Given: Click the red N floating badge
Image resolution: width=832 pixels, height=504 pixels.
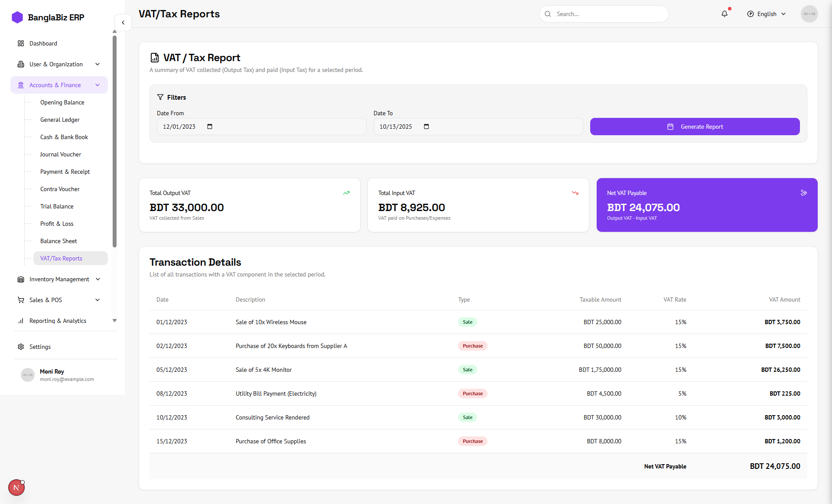Looking at the screenshot, I should pos(16,488).
